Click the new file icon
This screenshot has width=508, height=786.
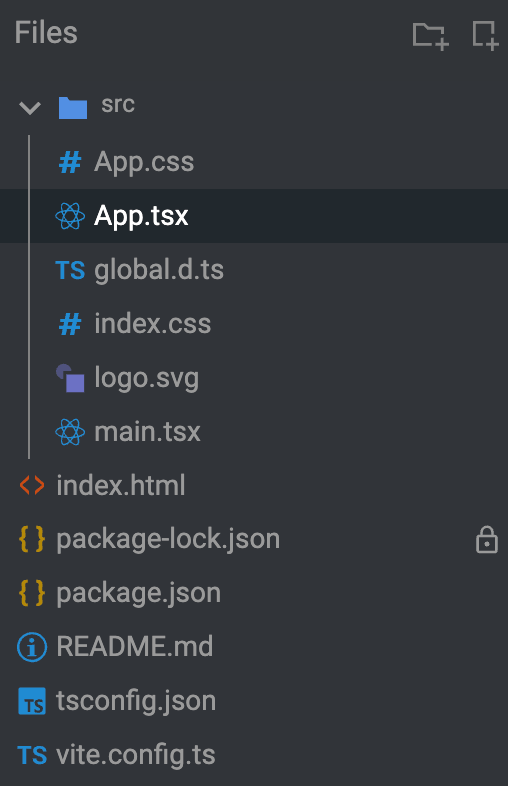click(x=485, y=35)
